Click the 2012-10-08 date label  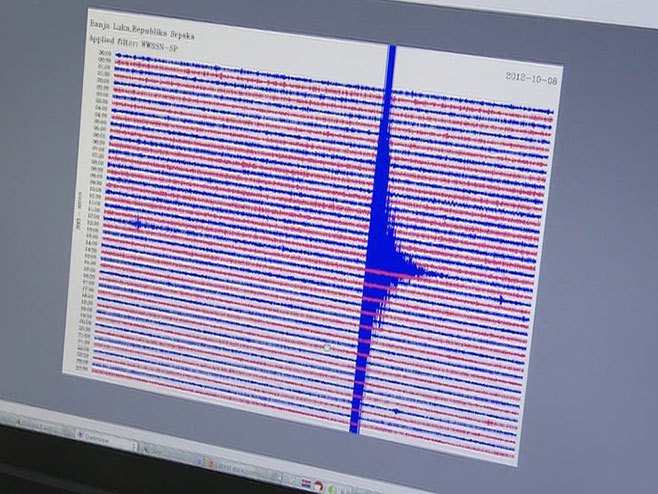pos(528,77)
